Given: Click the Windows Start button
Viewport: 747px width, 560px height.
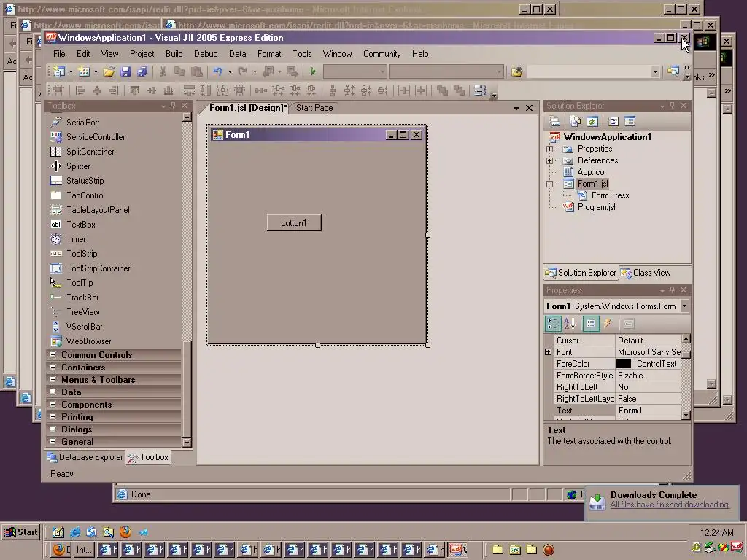Looking at the screenshot, I should 20,532.
